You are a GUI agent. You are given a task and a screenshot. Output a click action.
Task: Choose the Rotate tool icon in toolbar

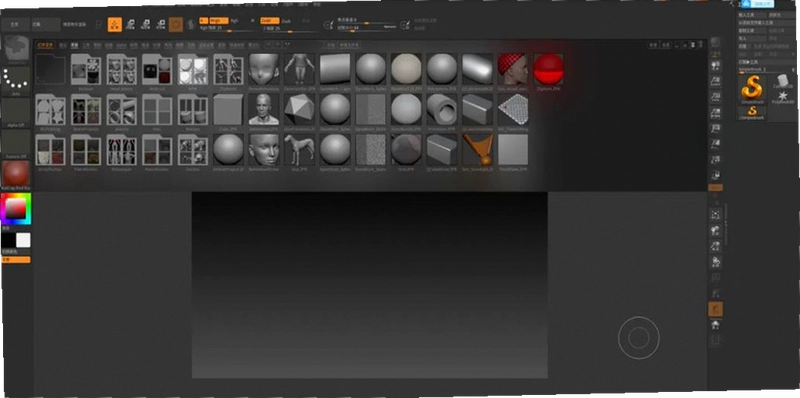pos(160,24)
